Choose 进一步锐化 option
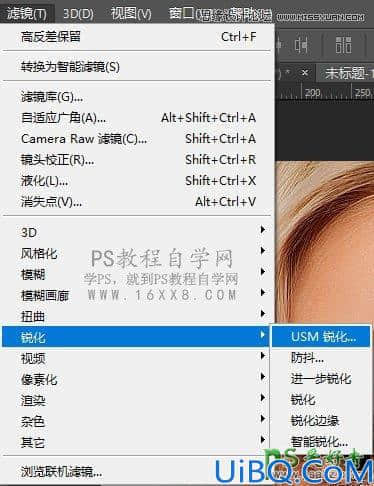374x486 pixels. tap(321, 379)
